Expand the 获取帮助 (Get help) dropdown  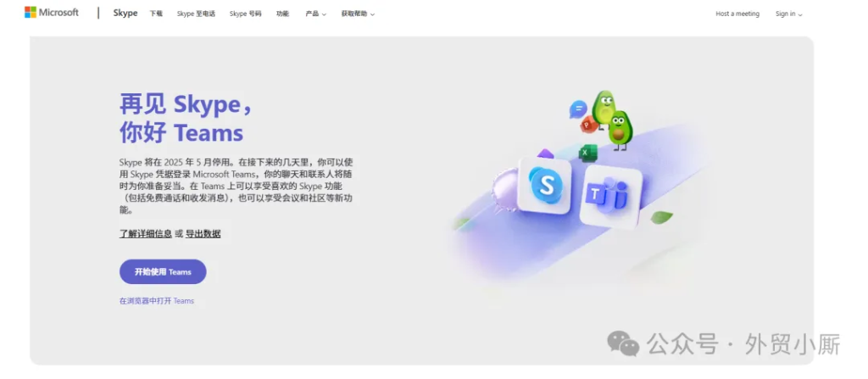(x=358, y=14)
